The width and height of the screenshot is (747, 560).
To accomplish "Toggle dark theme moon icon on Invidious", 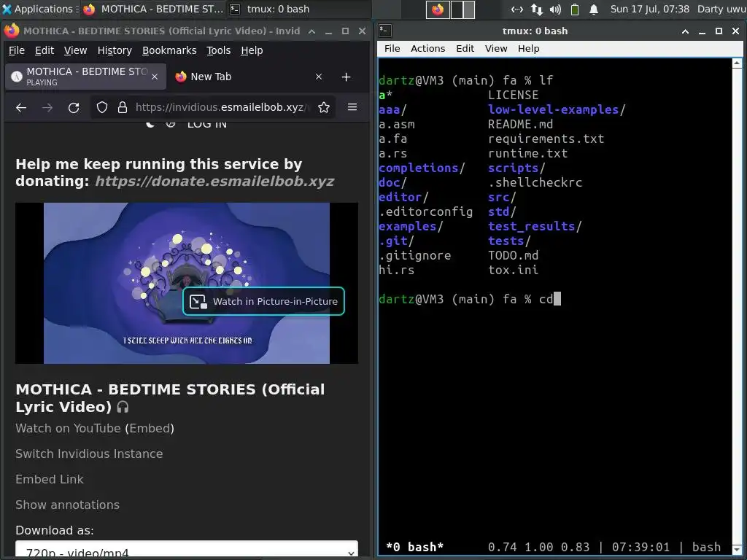I will pyautogui.click(x=150, y=124).
